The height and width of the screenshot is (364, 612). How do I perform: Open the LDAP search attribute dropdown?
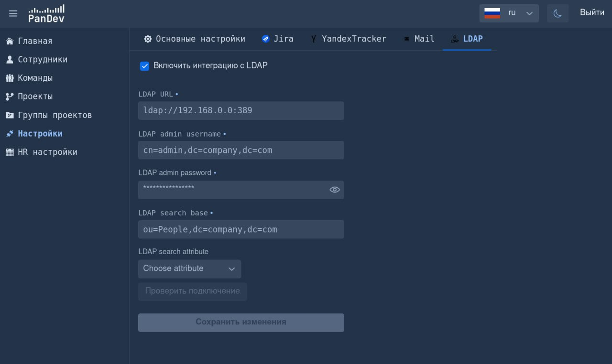point(189,268)
